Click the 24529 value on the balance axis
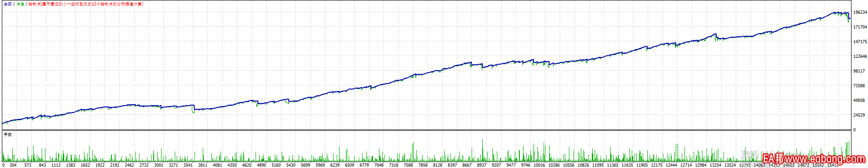Viewport: 868px width, 168px height. pyautogui.click(x=859, y=115)
